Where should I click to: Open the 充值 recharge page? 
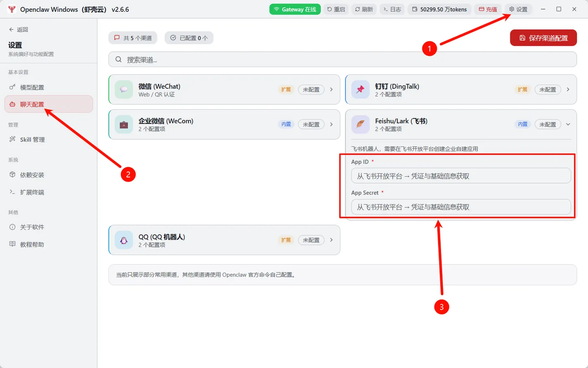[x=488, y=9]
